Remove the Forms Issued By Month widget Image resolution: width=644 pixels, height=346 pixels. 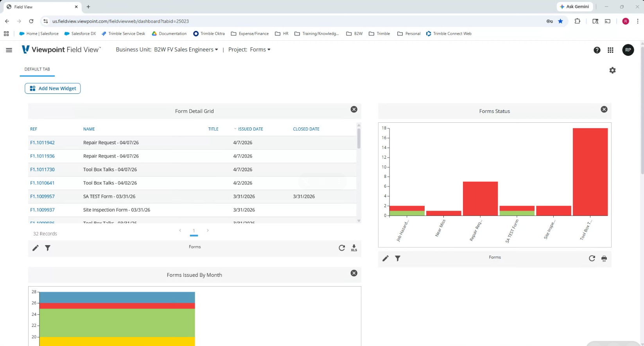point(354,273)
